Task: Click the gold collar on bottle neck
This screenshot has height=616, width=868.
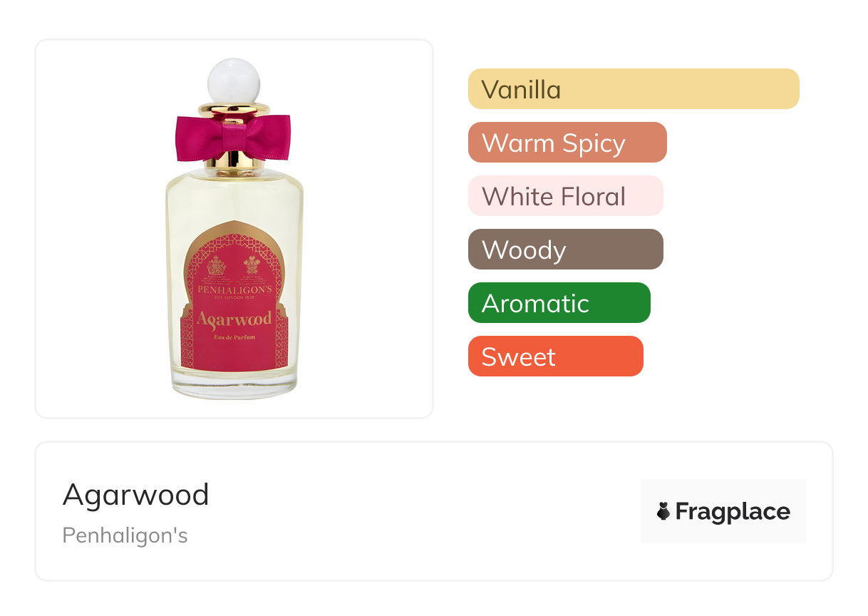Action: point(234,160)
